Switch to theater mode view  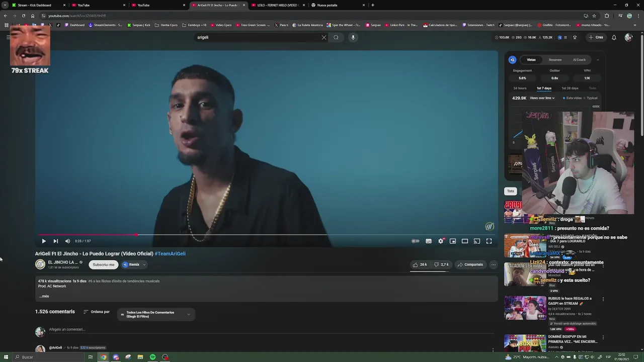coord(465,241)
